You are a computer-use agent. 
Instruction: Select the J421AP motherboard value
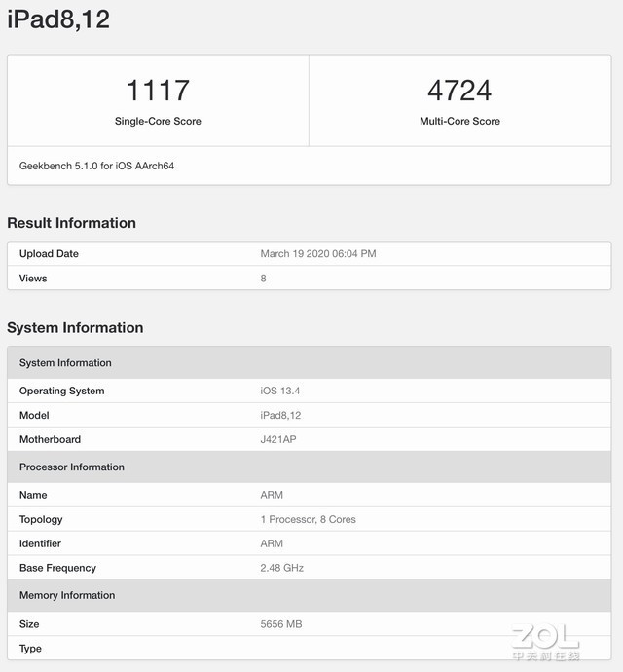[x=278, y=439]
